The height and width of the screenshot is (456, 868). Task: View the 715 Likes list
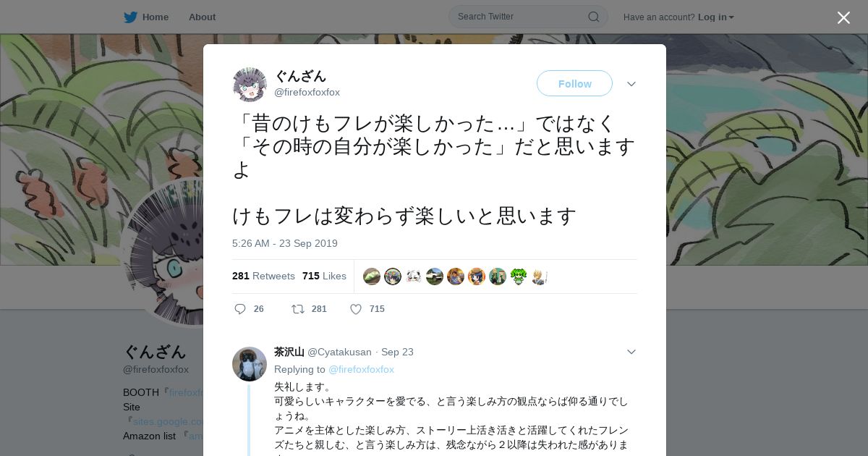[x=324, y=276]
